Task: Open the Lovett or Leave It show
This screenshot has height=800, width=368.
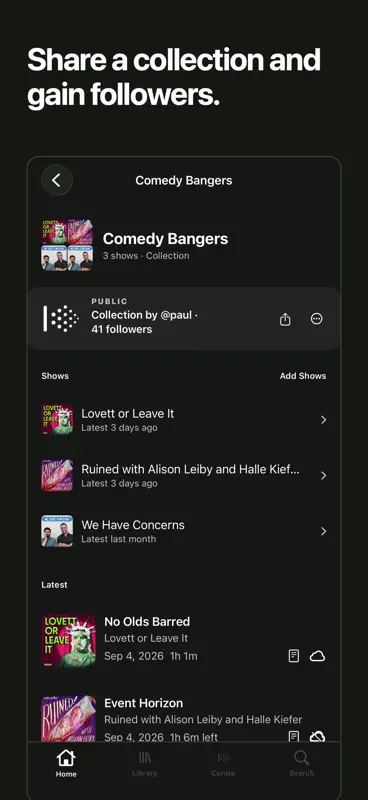Action: [x=184, y=420]
